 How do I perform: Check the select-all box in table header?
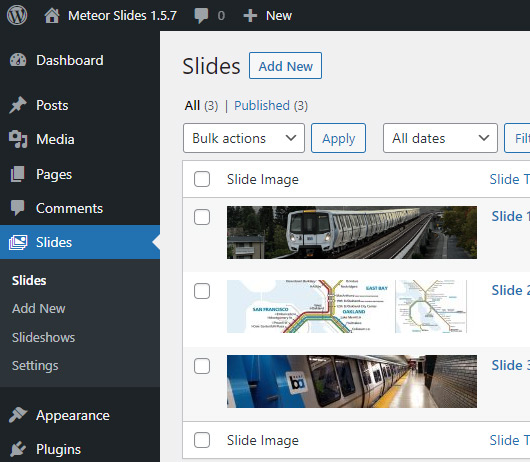202,179
